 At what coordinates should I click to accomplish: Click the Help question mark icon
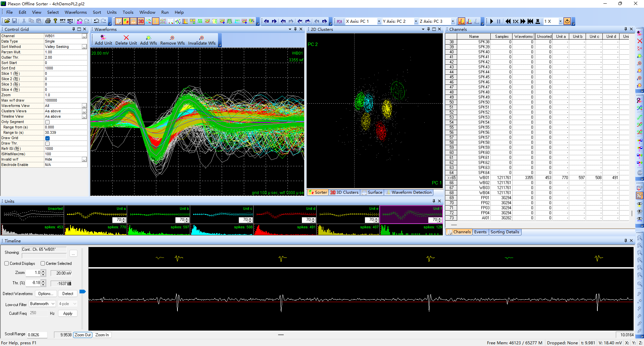55,21
